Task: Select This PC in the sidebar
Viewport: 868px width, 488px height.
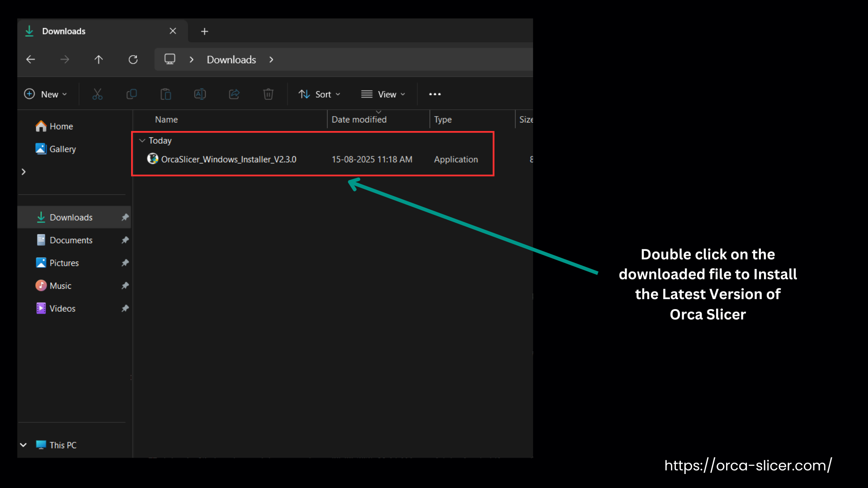Action: click(57, 445)
